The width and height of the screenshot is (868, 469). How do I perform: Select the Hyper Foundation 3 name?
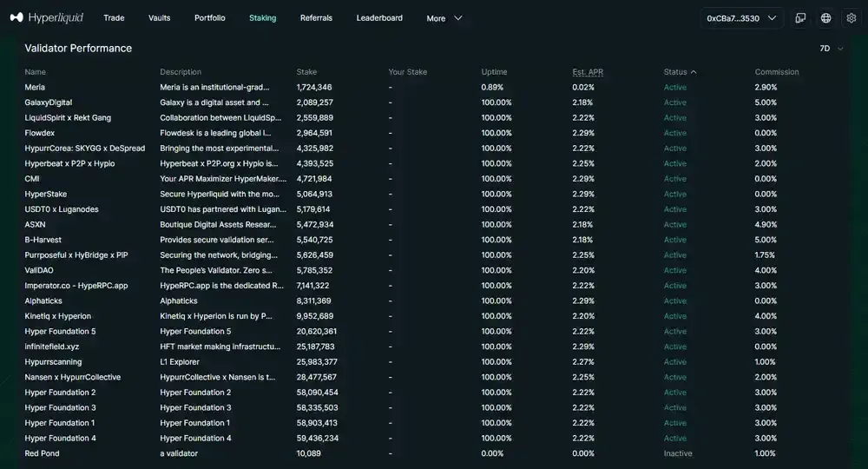pyautogui.click(x=61, y=407)
